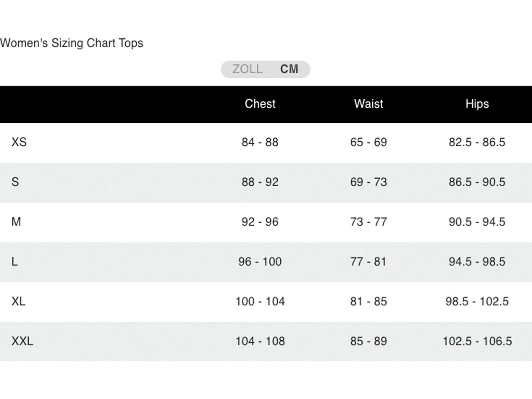Viewport: 532px width, 399px height.
Task: Select the CM unit option
Action: coord(289,69)
